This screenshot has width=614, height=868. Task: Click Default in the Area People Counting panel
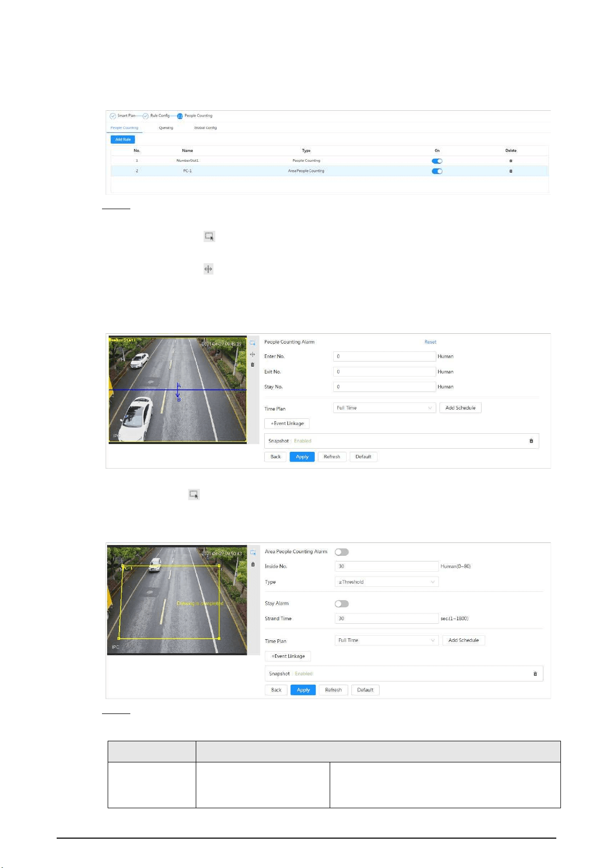coord(365,690)
